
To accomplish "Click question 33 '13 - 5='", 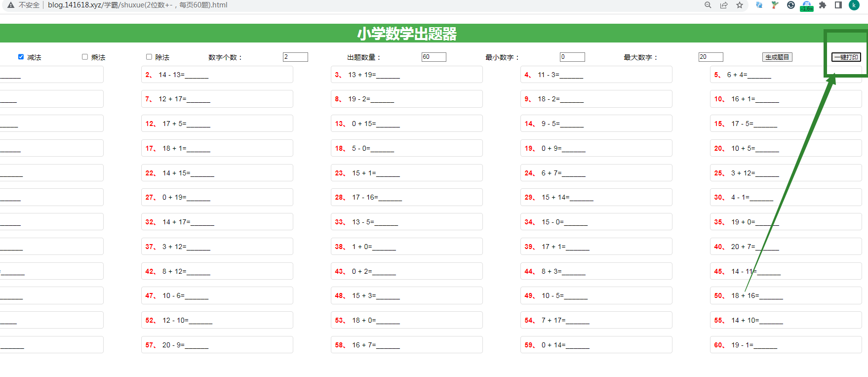I will click(406, 222).
